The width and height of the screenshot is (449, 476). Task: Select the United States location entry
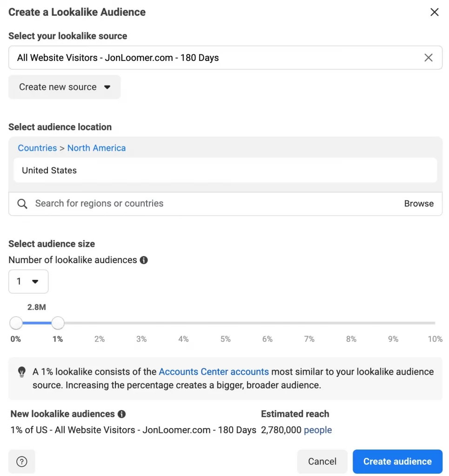[x=49, y=171]
